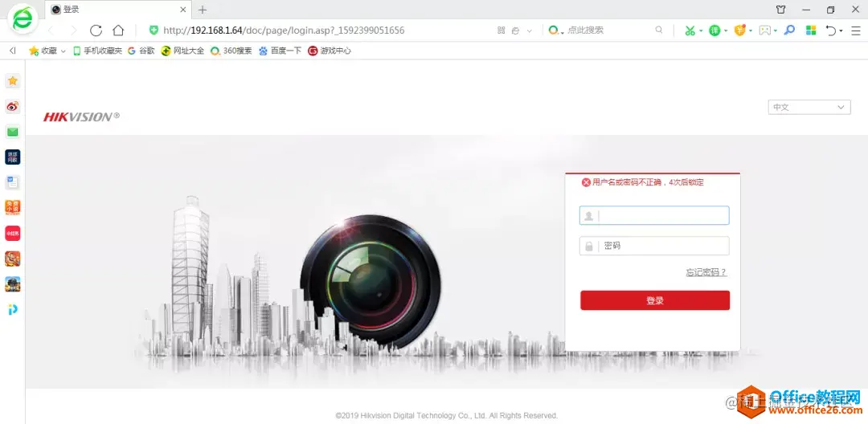
Task: Click the undo closed page arrow icon
Action: tap(831, 31)
